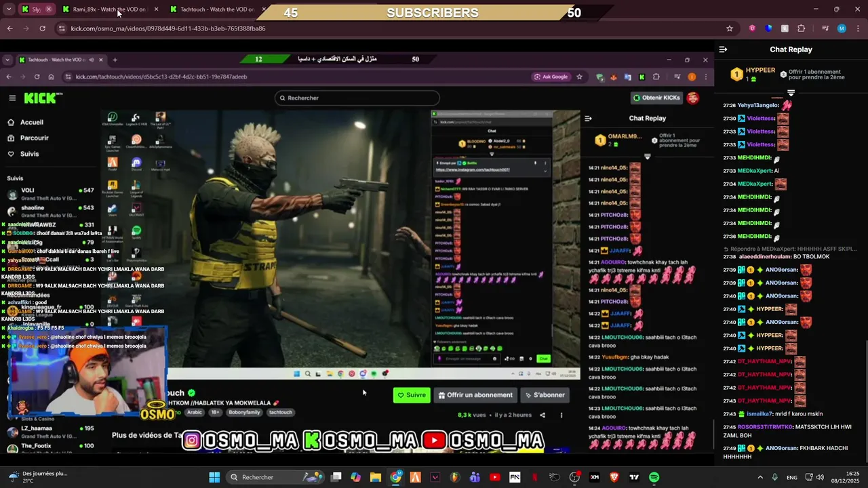Image resolution: width=868 pixels, height=488 pixels.
Task: Click the Obtenir KICKs button
Action: pyautogui.click(x=656, y=98)
